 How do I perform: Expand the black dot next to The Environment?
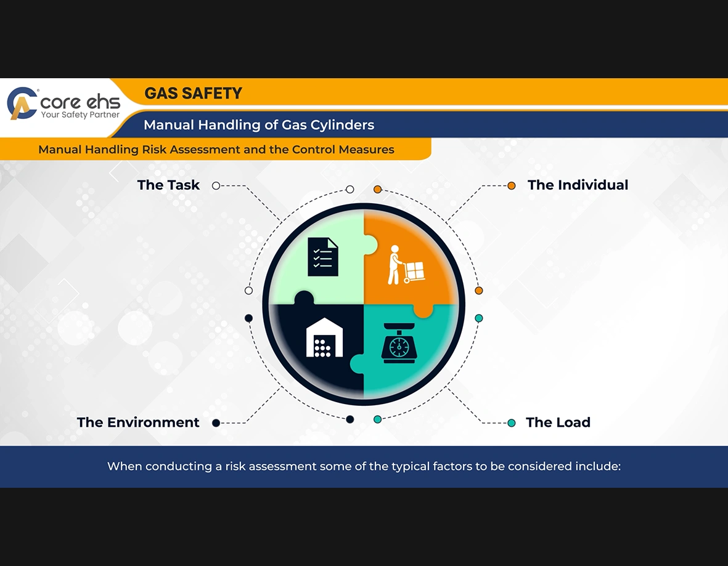tap(215, 422)
